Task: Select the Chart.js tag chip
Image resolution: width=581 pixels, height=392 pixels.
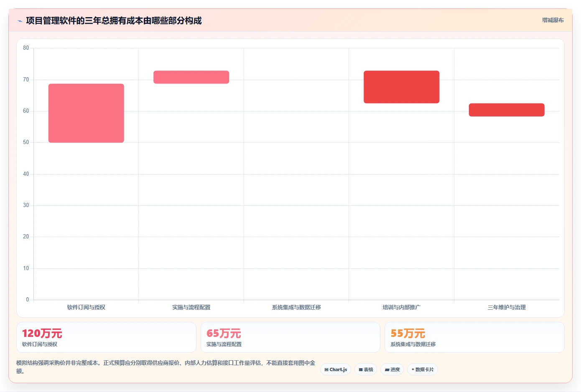Action: click(336, 369)
